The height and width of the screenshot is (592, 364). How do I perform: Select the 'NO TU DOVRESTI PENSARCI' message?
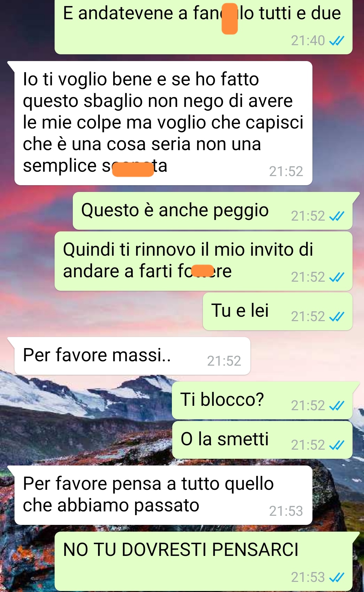[204, 561]
